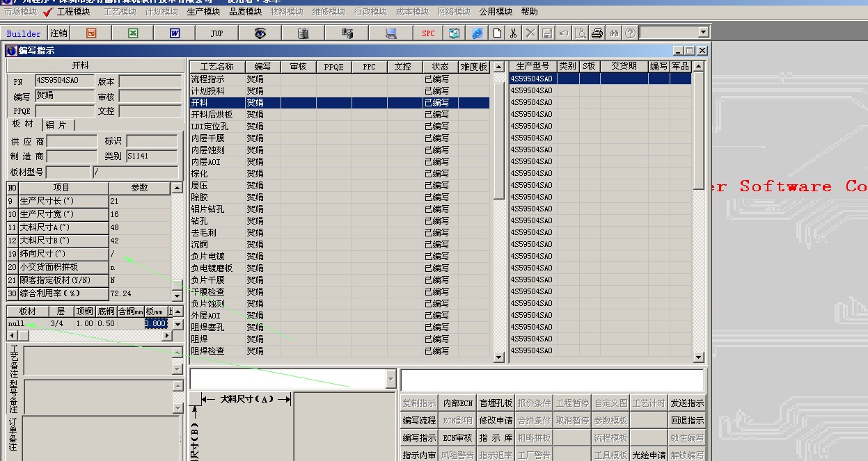Switch to the 铝片 tab
Image resolution: width=868 pixels, height=461 pixels.
click(x=56, y=124)
